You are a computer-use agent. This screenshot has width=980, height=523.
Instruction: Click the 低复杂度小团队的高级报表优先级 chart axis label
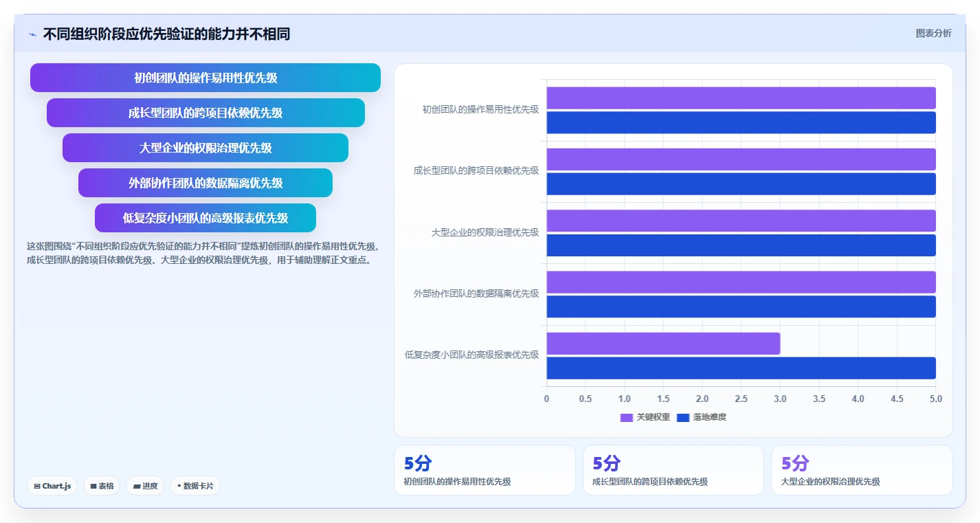pos(471,355)
